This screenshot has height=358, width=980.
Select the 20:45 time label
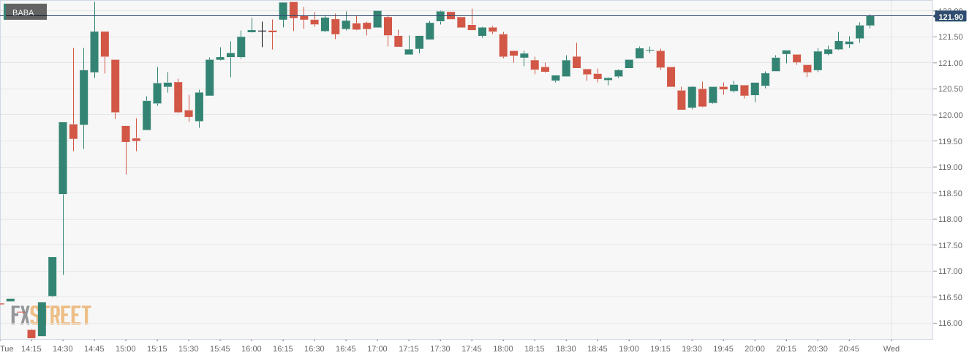coord(849,348)
